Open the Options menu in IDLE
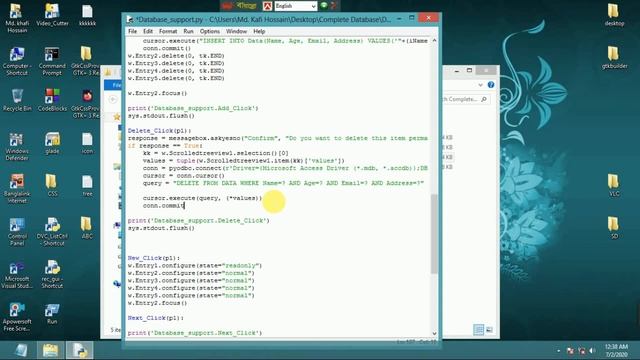Viewport: 640px width, 360px height. [x=209, y=31]
